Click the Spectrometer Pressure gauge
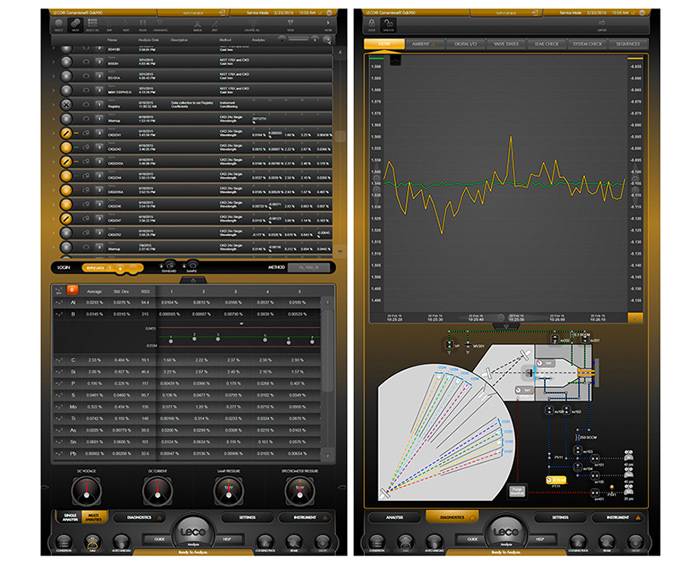700x563 pixels. (x=299, y=491)
